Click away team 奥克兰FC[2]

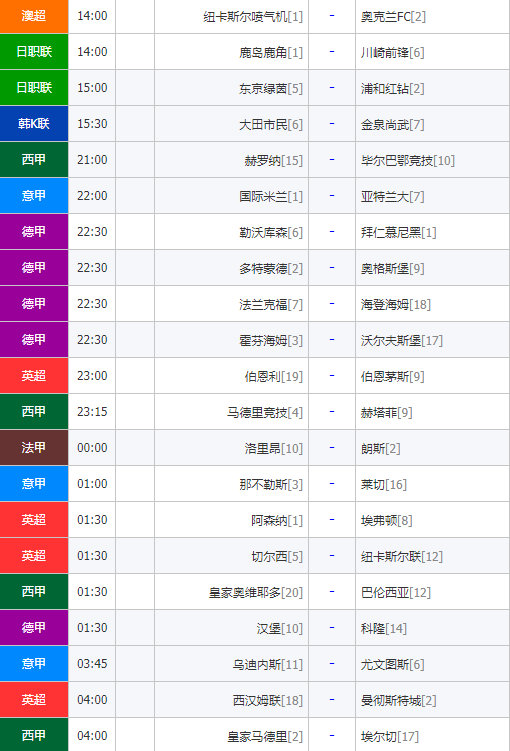coord(393,17)
